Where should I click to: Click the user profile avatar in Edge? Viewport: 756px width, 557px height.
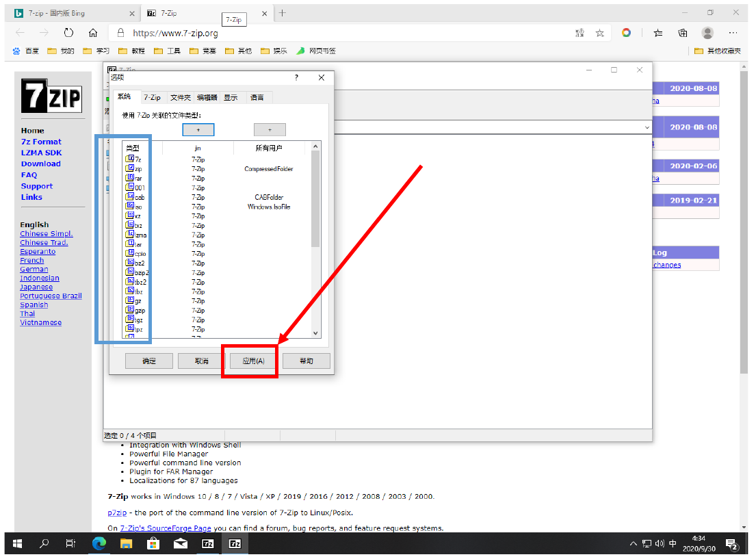click(707, 33)
